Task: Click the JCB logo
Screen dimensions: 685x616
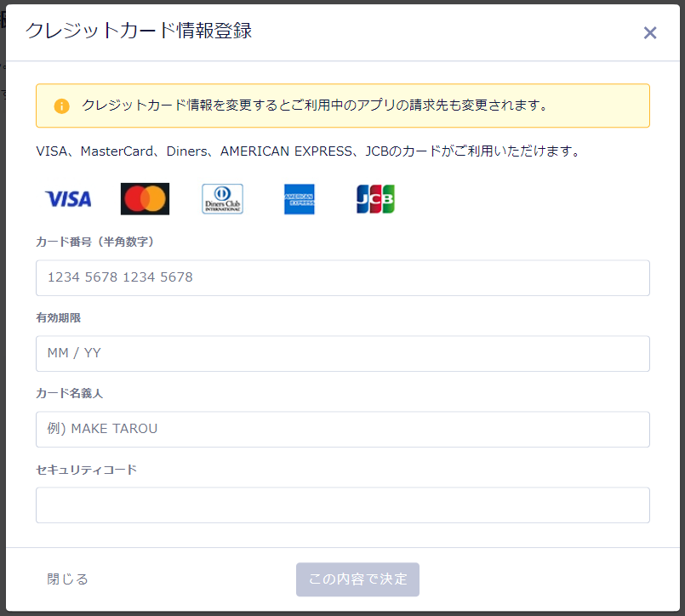Action: (x=376, y=199)
